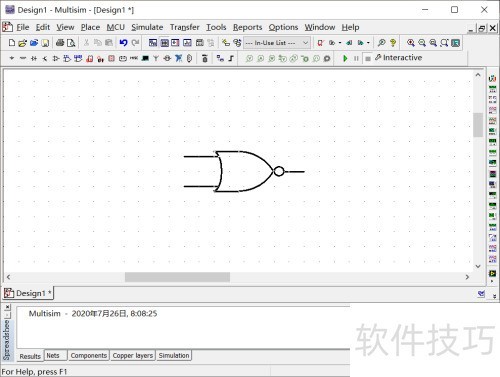
Task: Click the scroll right arrow of canvas
Action: [467, 277]
